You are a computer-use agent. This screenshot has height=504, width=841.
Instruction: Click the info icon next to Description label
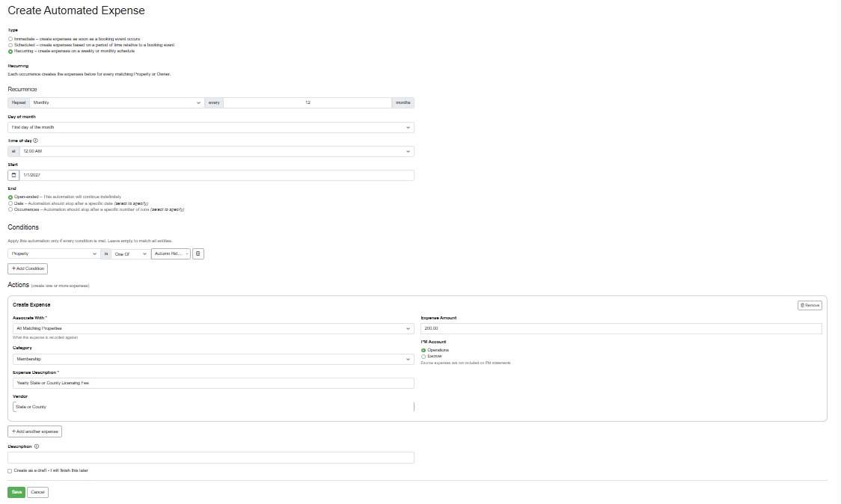pyautogui.click(x=37, y=446)
